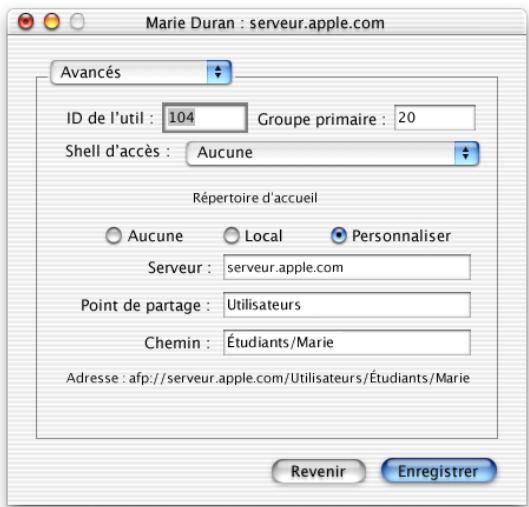Close the Marie Duran window with red button
The image size is (529, 507).
click(26, 22)
